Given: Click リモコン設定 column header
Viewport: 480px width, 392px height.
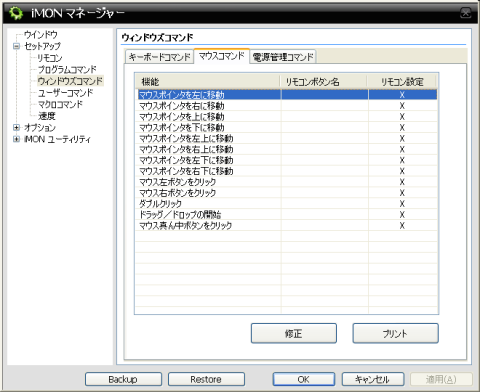Looking at the screenshot, I should click(402, 82).
